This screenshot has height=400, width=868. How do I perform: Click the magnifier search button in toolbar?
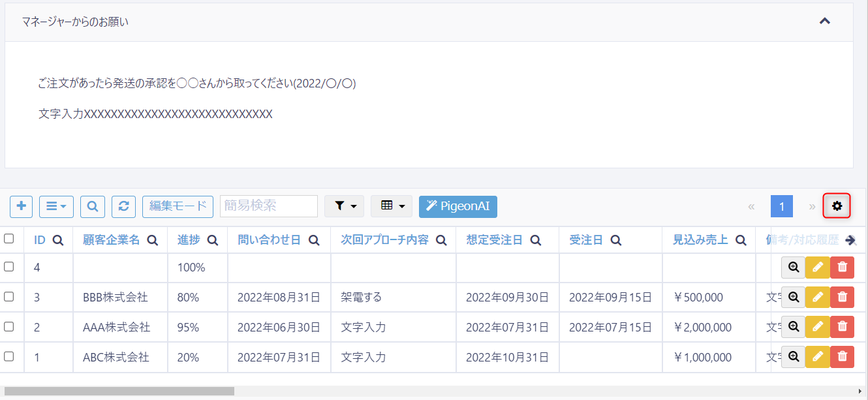point(93,206)
